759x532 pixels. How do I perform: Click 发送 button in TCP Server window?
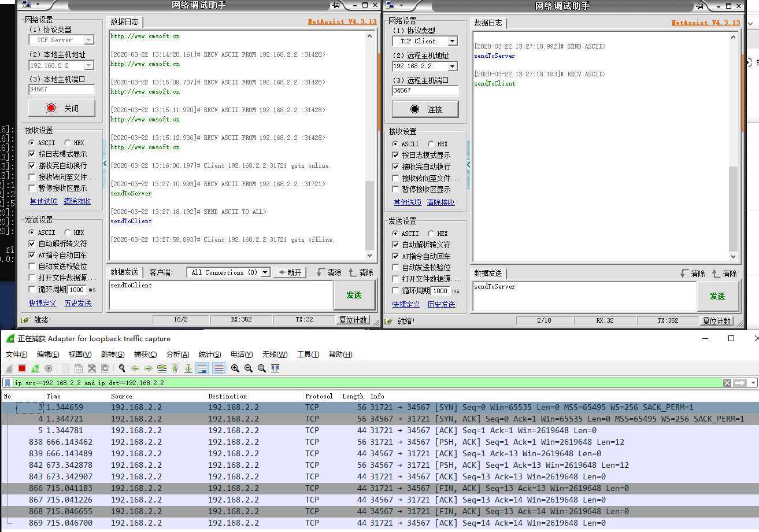[354, 295]
